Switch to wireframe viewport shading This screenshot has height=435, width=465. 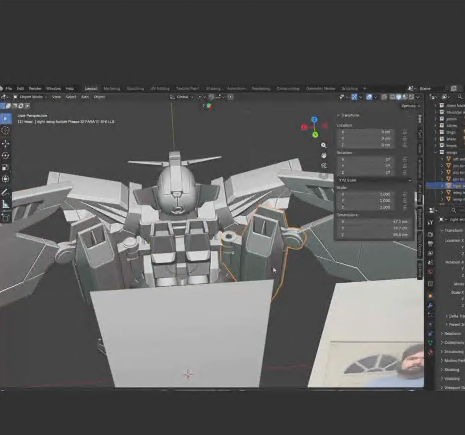tap(393, 97)
